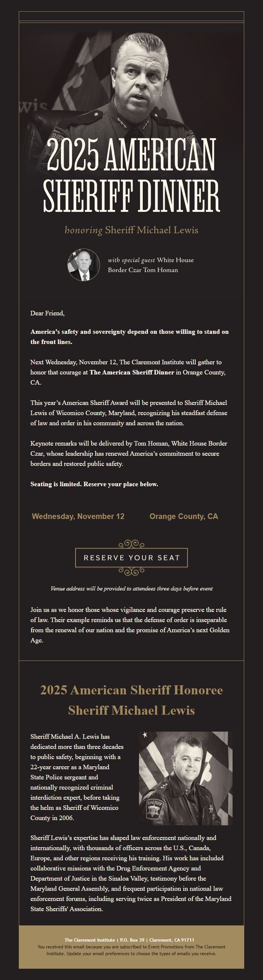Screen dimensions: 263x980
Task: Click the smiling Sheriff Lewis honoree portrait
Action: pyautogui.click(x=184, y=778)
